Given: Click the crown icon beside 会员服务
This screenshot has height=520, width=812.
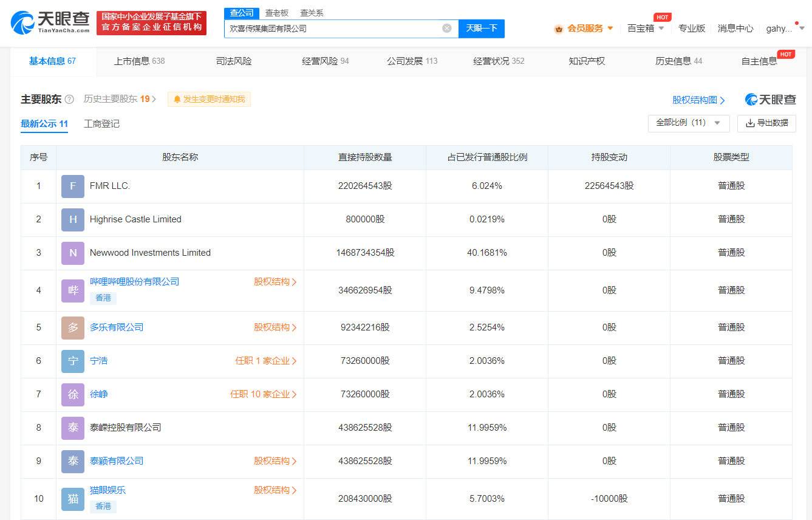Looking at the screenshot, I should coord(558,28).
